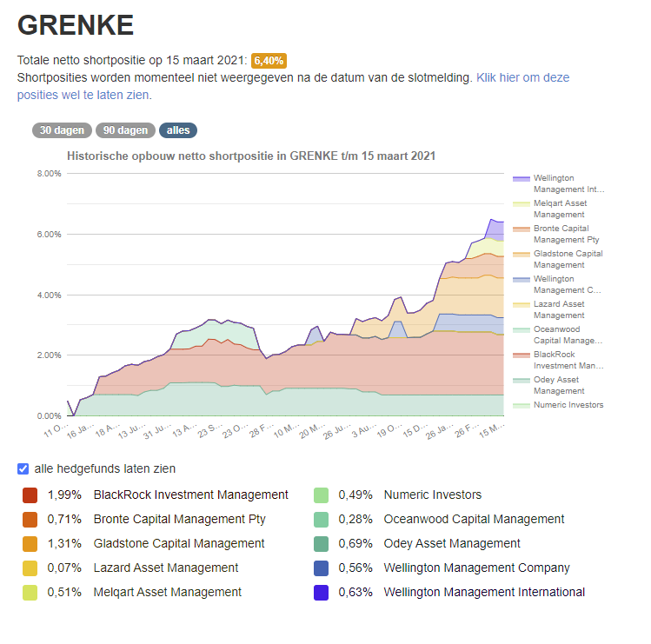
Task: Click the 19 O... x-axis date label
Action: [x=389, y=430]
